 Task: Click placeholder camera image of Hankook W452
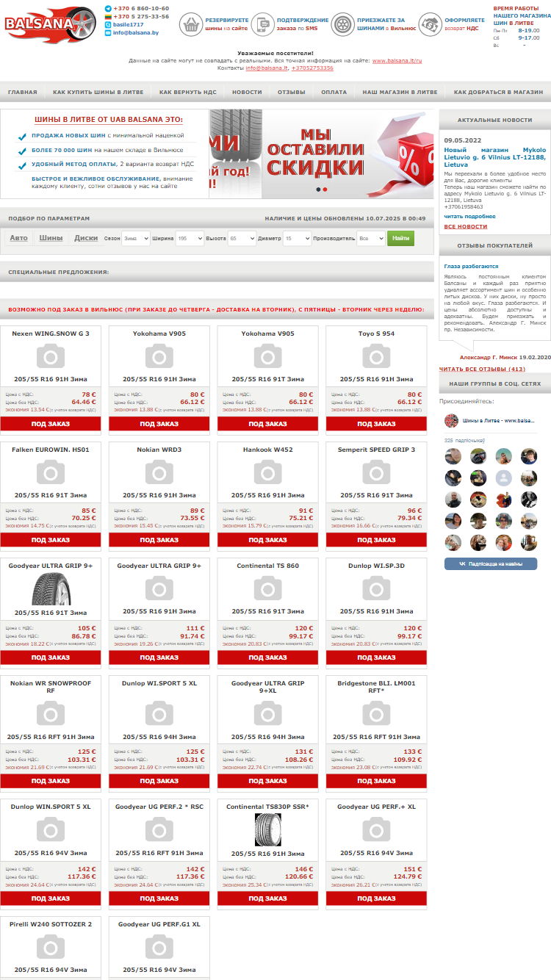[268, 472]
